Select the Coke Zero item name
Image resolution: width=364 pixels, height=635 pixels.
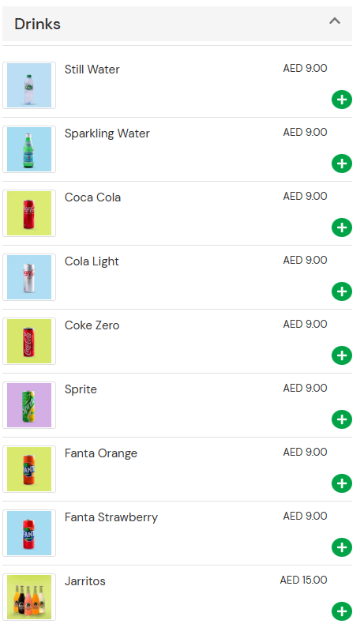92,325
